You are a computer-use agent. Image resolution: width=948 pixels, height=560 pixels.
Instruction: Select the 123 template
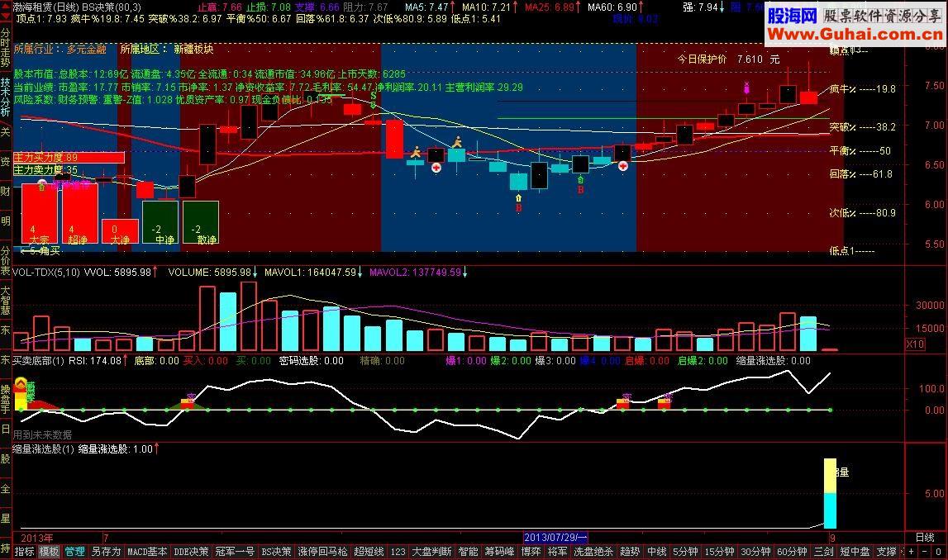(x=398, y=552)
